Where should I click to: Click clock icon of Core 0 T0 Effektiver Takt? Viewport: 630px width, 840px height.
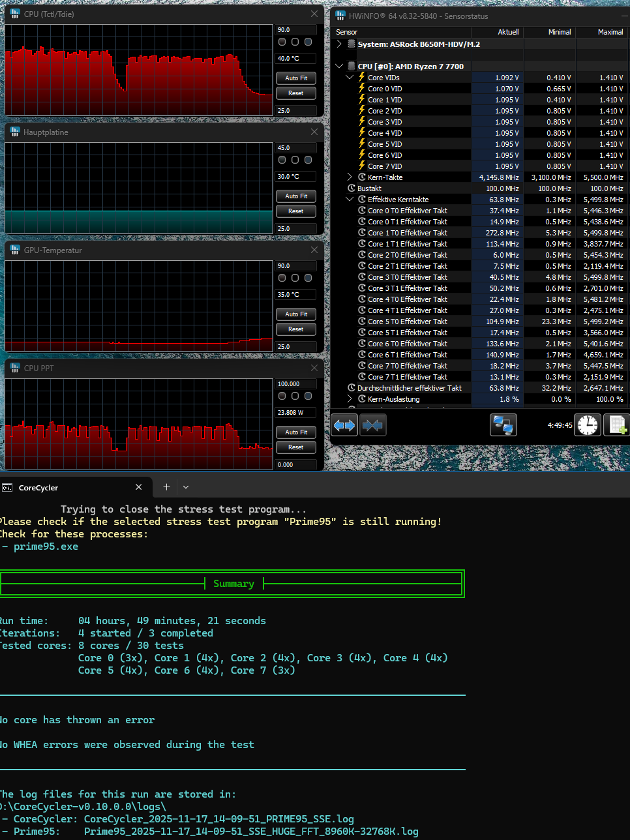(x=362, y=210)
